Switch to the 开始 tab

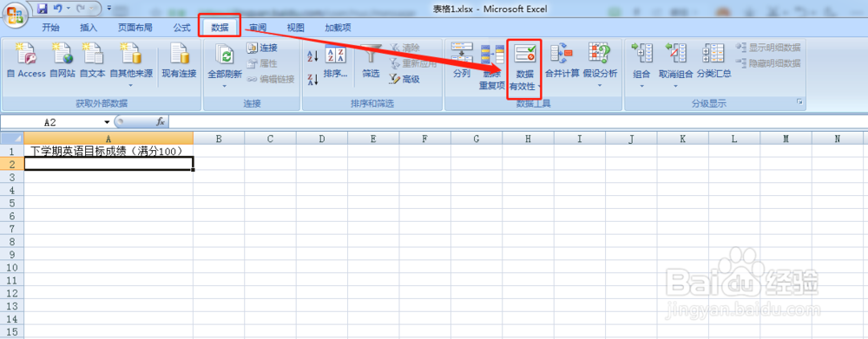point(51,28)
